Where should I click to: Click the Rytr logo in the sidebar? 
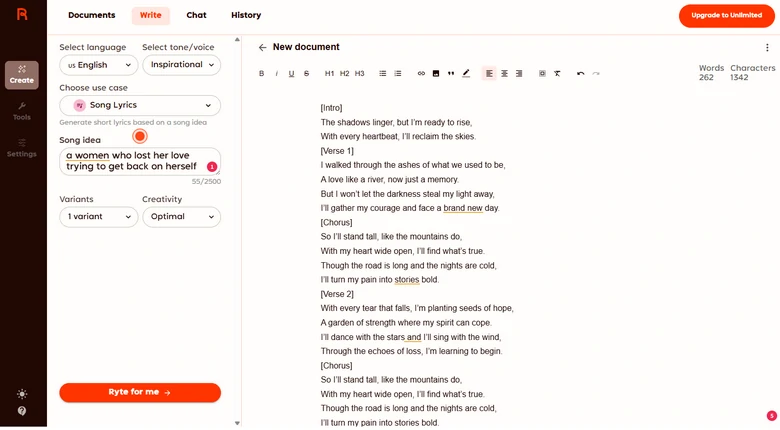[22, 14]
